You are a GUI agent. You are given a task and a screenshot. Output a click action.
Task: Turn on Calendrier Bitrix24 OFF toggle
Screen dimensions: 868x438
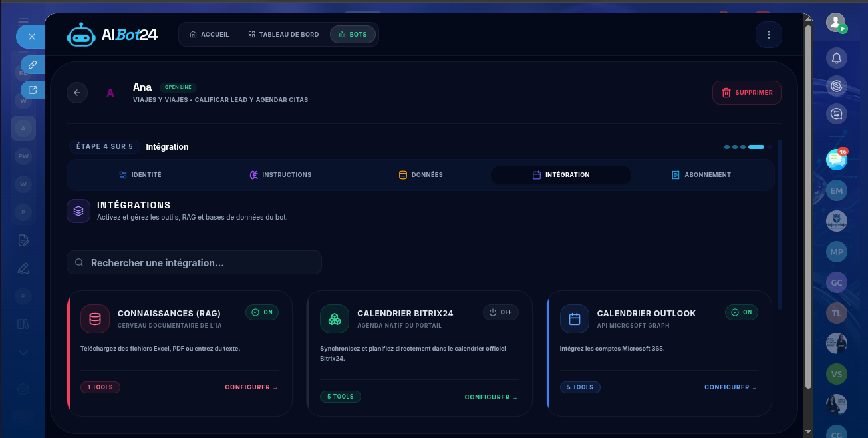pos(501,312)
